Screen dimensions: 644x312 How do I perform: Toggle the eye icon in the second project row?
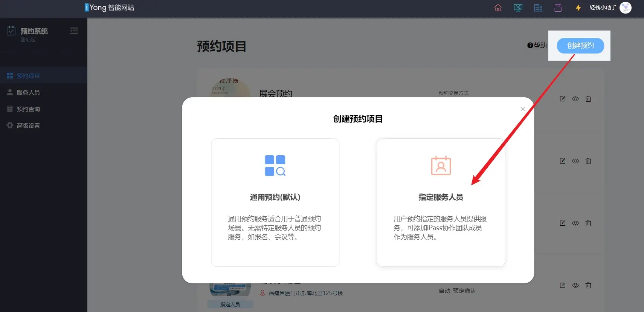tap(575, 161)
